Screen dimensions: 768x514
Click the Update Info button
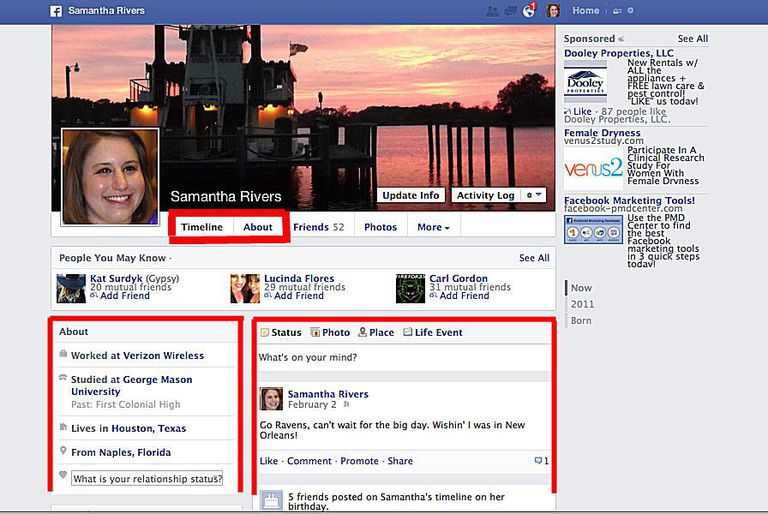(410, 195)
